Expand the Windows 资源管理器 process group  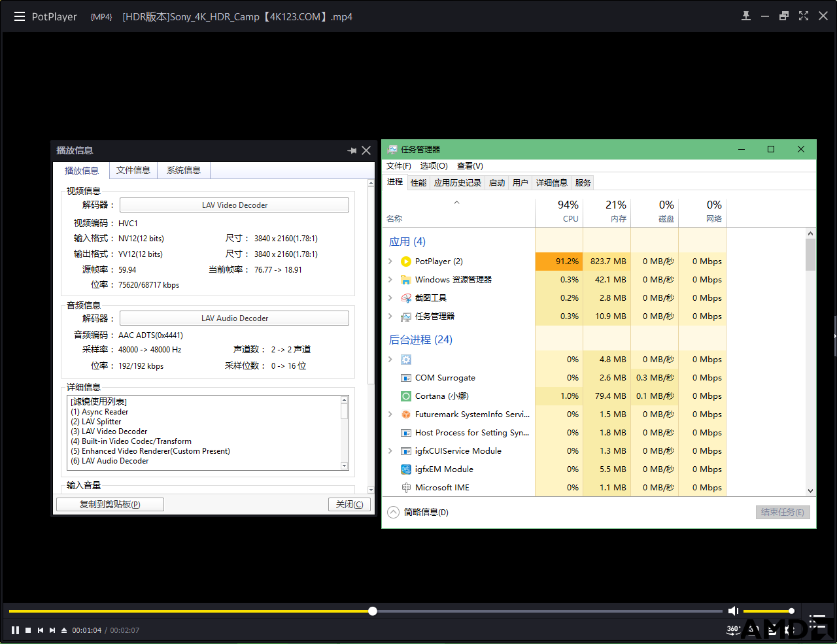(390, 280)
